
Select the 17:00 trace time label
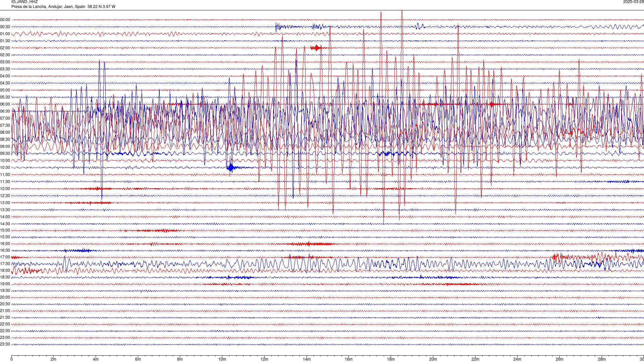[x=5, y=257]
